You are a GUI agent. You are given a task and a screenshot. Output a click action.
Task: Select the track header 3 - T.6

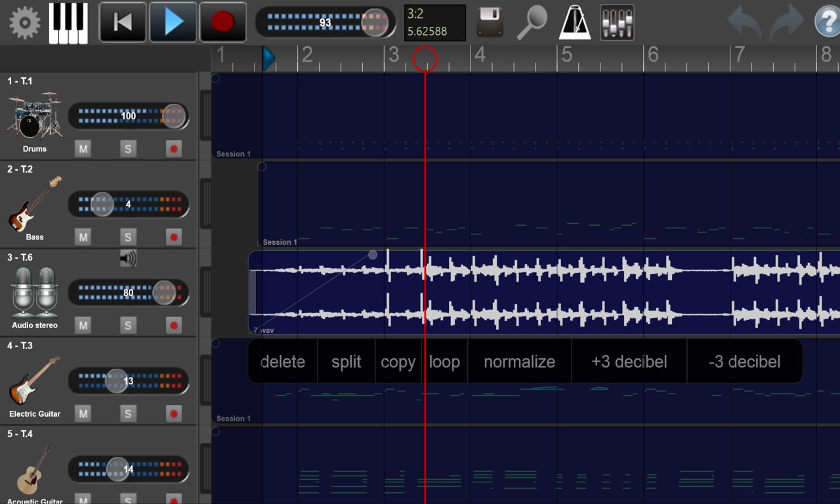[20, 257]
